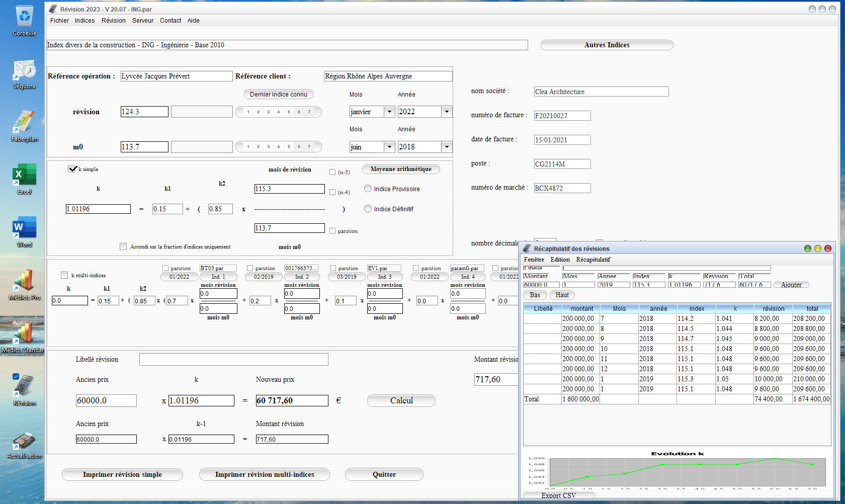Image resolution: width=845 pixels, height=504 pixels.
Task: Click the Export CSV button
Action: click(x=559, y=495)
